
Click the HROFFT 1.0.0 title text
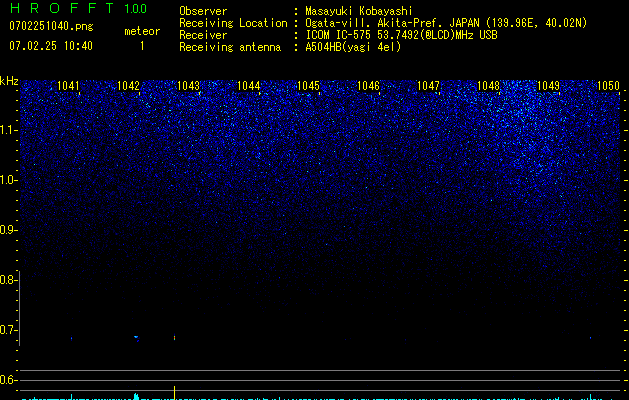tap(78, 8)
